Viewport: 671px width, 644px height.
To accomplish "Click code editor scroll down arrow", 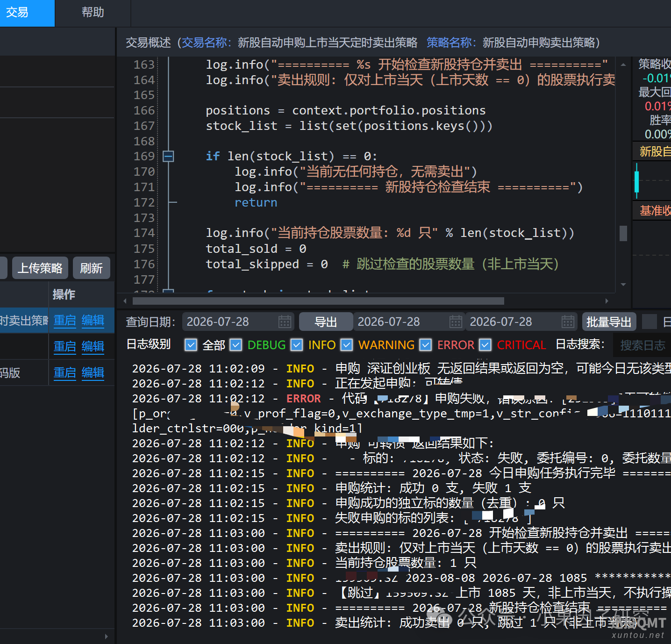I will pyautogui.click(x=623, y=285).
